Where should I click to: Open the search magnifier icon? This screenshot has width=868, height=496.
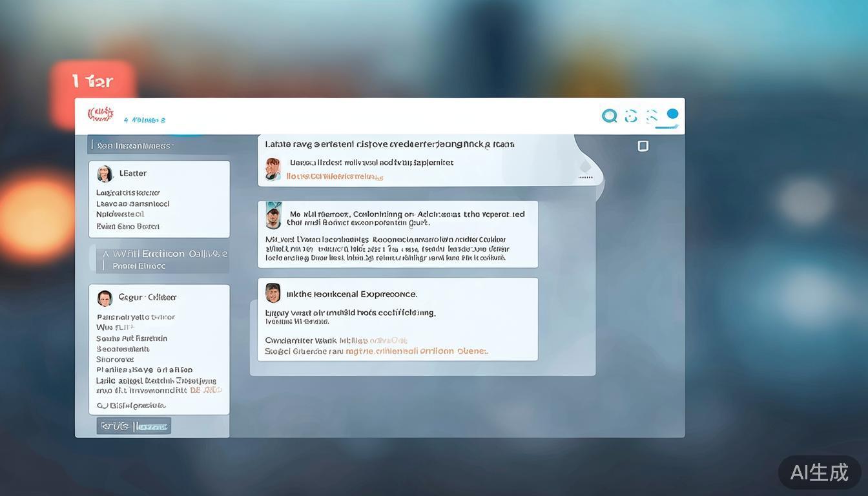pyautogui.click(x=610, y=116)
